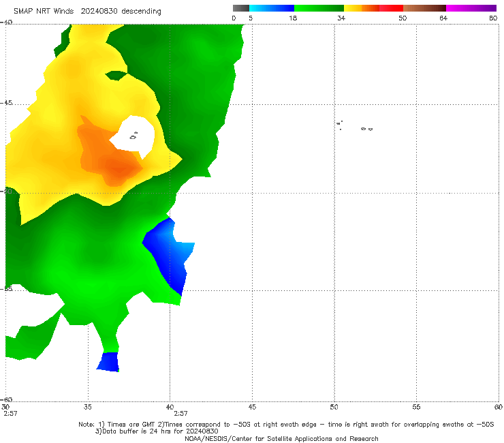This screenshot has width=504, height=443.
Task: Select the '-40' latitude label at top left
Action: pos(6,22)
